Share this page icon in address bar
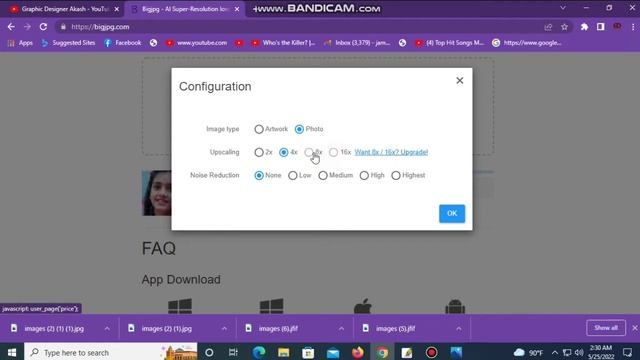 click(x=548, y=27)
